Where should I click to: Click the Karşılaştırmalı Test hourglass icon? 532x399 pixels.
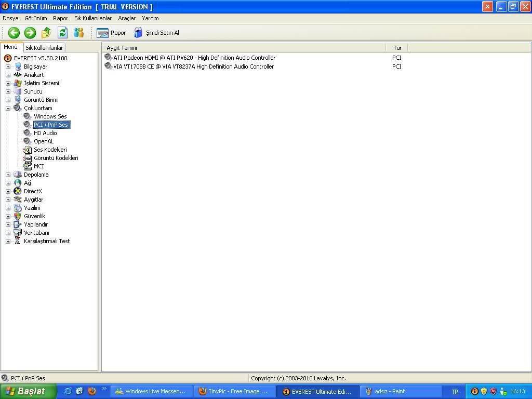[x=18, y=241]
